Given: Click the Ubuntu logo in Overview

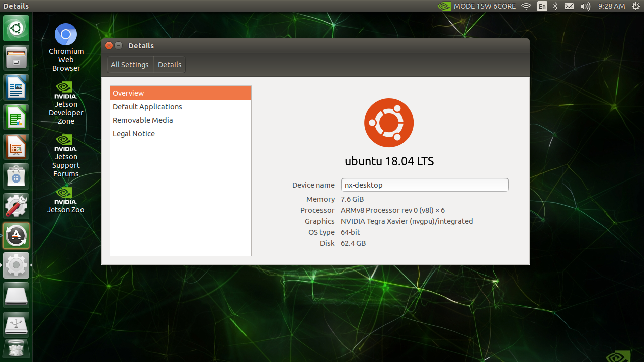Looking at the screenshot, I should point(389,123).
